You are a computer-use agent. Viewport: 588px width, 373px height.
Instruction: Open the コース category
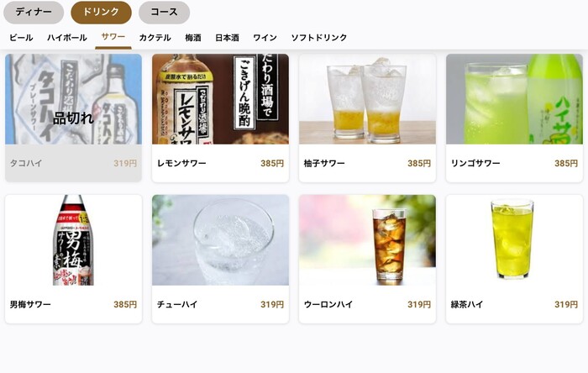click(165, 12)
